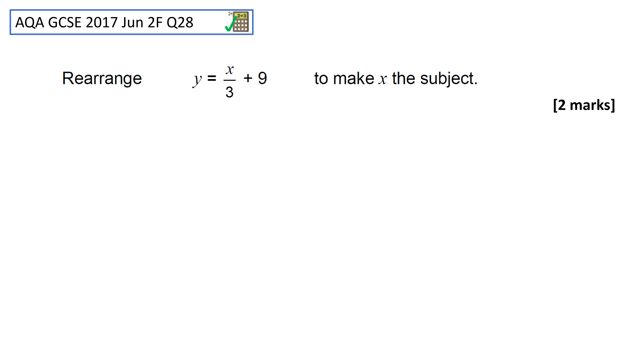644x362 pixels.
Task: Click the phrase 'the subject.'
Action: pos(435,79)
